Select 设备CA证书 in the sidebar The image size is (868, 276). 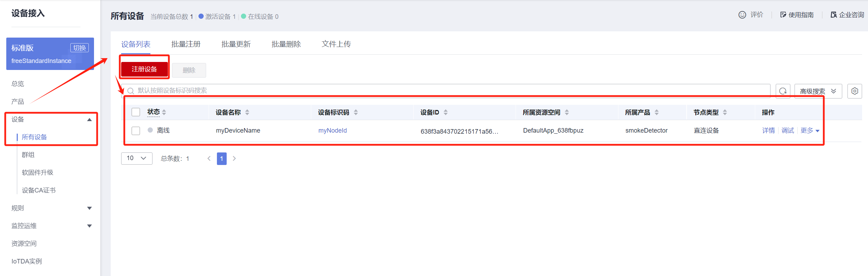coord(39,190)
